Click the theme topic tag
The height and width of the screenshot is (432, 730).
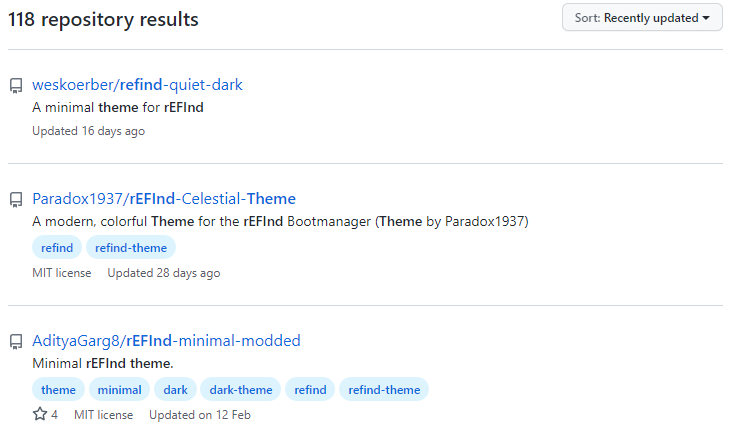click(58, 390)
